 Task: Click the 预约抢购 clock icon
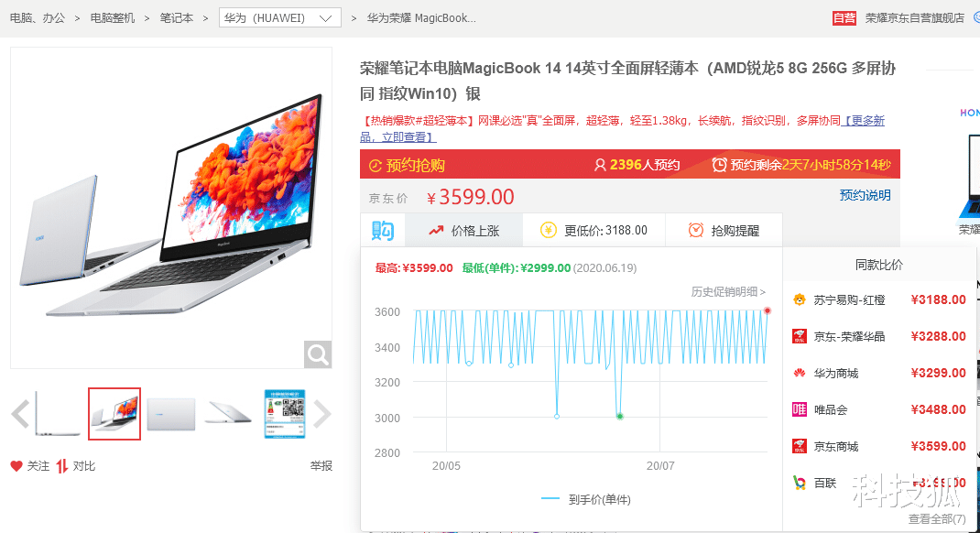pos(375,166)
